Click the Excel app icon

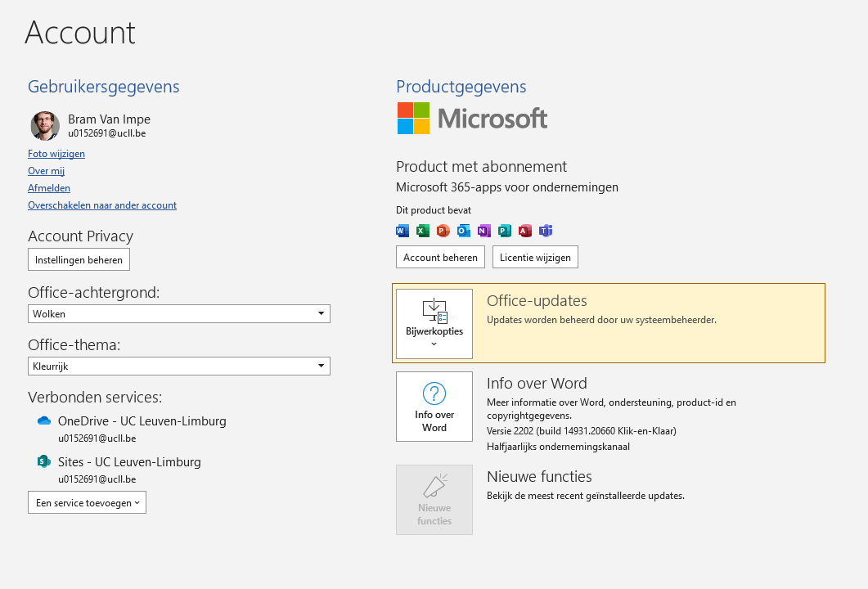[422, 231]
